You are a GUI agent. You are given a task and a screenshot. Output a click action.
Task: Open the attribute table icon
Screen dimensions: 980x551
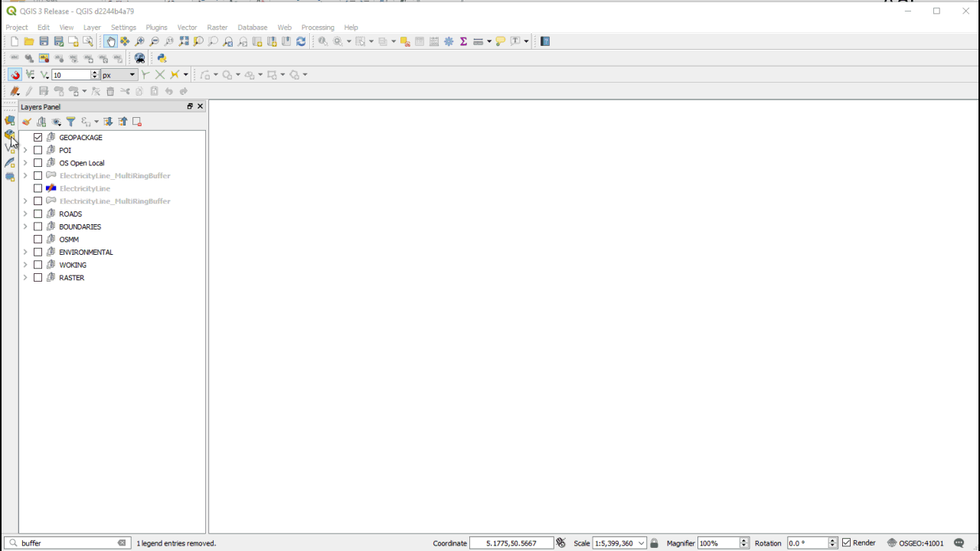[420, 41]
